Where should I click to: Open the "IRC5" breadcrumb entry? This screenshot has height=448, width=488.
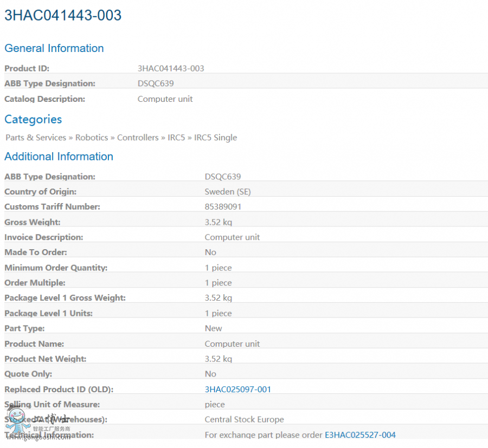[x=176, y=137]
